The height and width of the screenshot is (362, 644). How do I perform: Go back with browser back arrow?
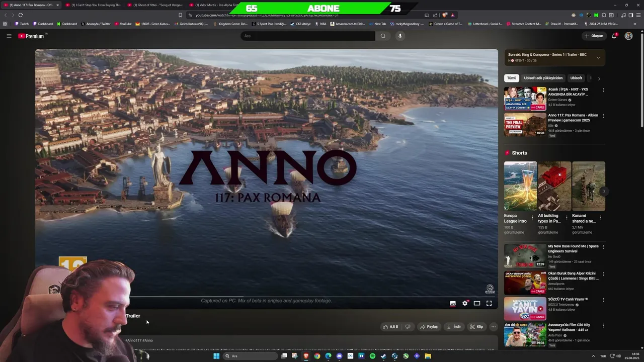(x=6, y=15)
